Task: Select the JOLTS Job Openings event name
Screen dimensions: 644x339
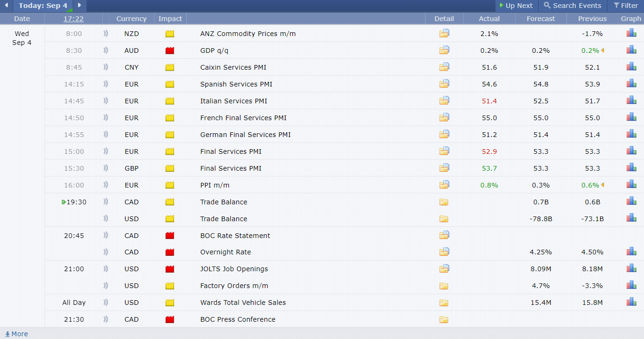Action: point(234,269)
